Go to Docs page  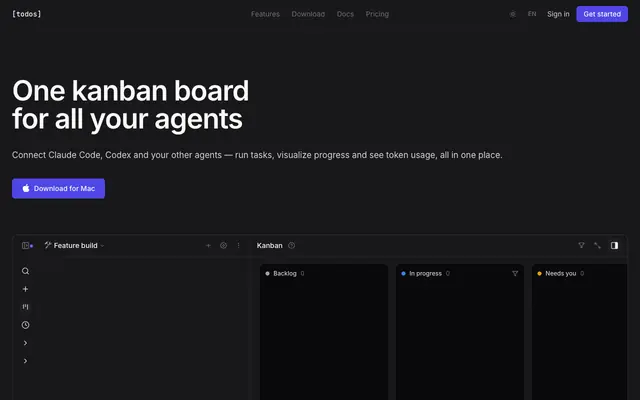pos(345,14)
